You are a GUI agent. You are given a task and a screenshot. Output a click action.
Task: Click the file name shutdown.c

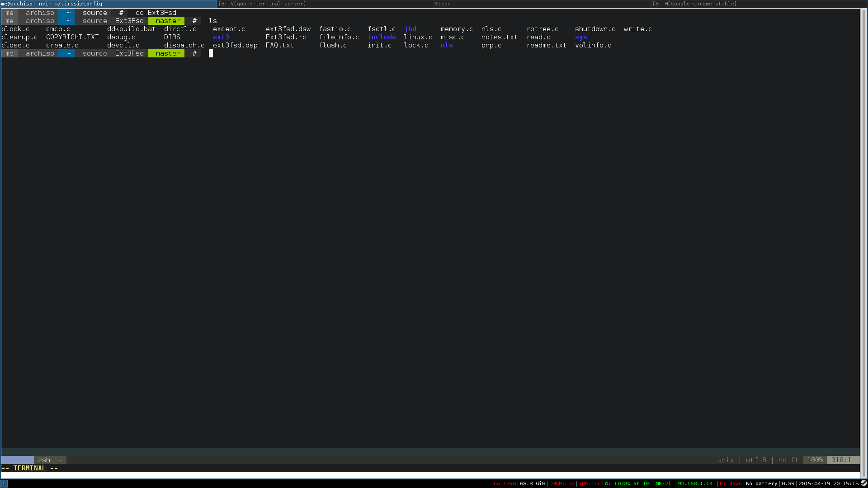pos(595,29)
